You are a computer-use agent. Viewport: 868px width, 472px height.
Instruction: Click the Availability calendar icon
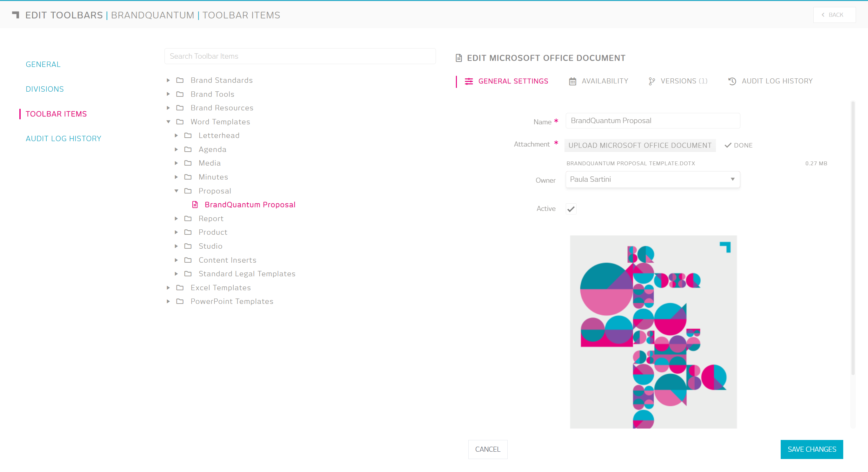pos(572,81)
